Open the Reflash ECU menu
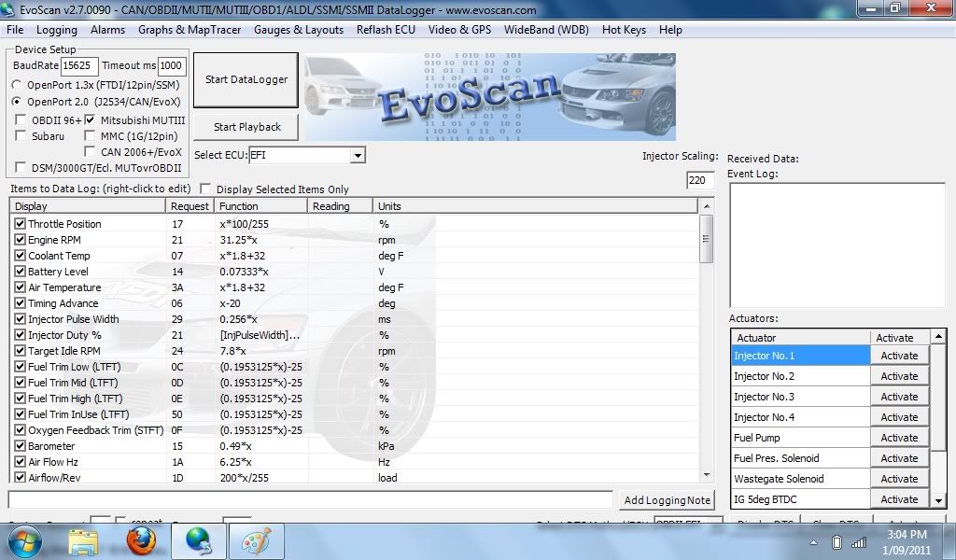The image size is (956, 560). 386,30
